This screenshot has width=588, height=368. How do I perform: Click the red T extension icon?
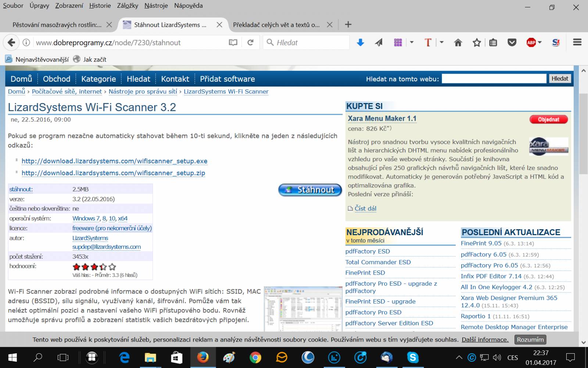[x=428, y=42]
